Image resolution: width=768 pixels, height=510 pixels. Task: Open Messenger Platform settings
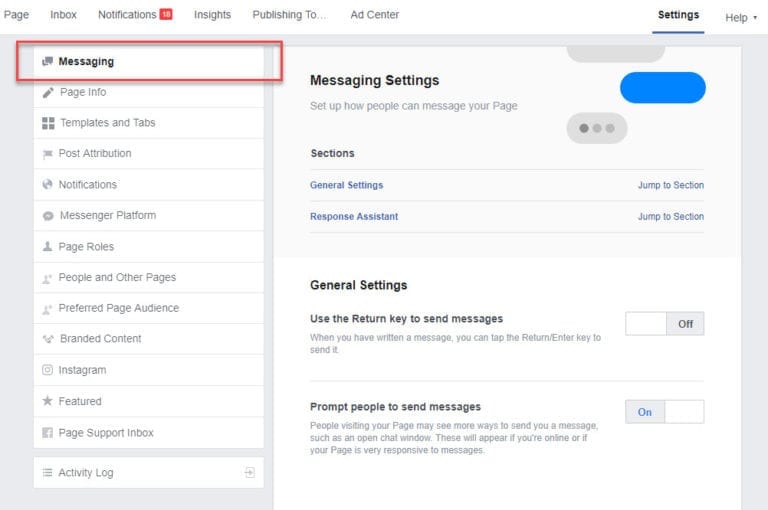click(x=149, y=216)
